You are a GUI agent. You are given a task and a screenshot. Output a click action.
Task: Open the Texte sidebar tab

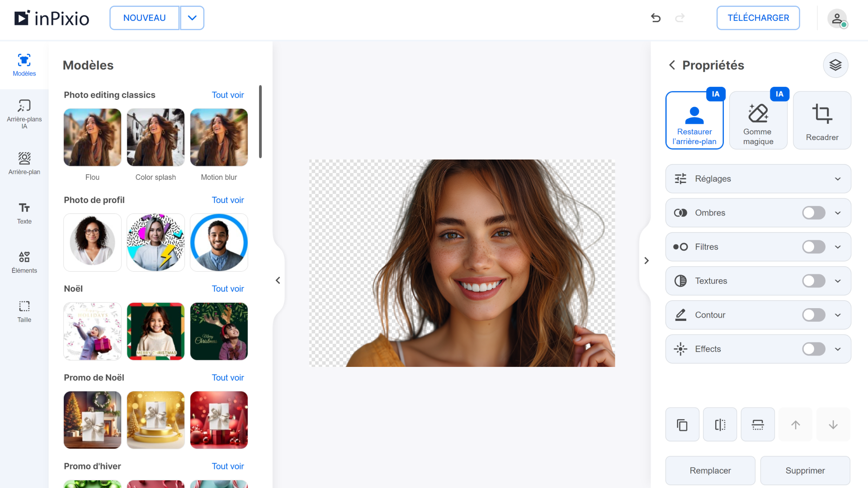click(24, 213)
